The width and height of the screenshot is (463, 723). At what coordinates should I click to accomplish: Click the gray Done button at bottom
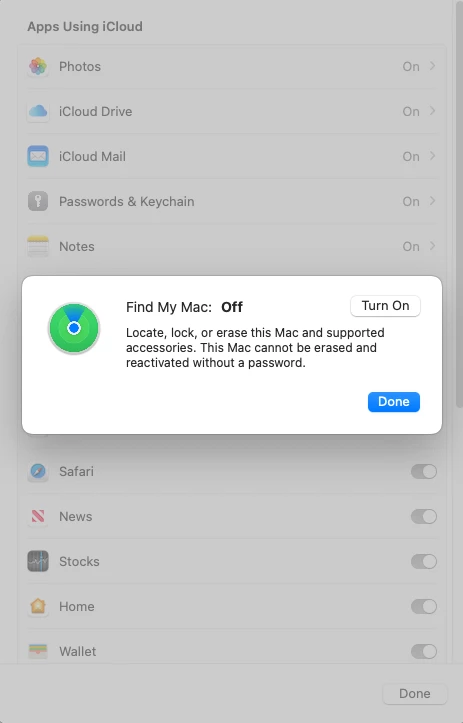pos(415,693)
